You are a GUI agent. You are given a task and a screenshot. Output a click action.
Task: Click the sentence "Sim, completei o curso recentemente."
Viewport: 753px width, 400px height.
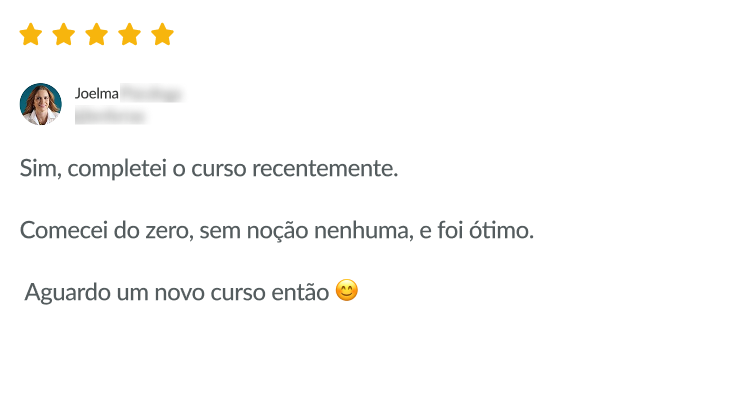209,168
